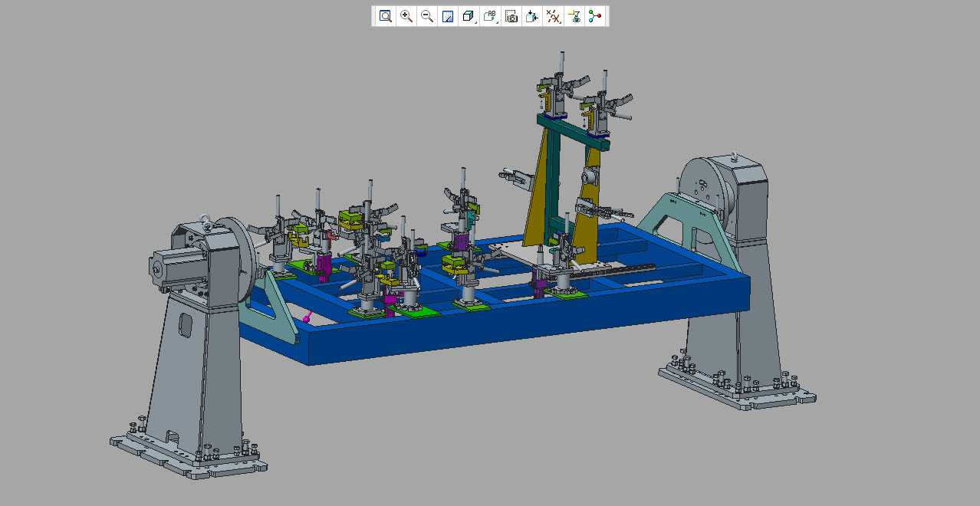Activate the Zoom In magnifier tool
The width and height of the screenshot is (980, 506).
[406, 16]
